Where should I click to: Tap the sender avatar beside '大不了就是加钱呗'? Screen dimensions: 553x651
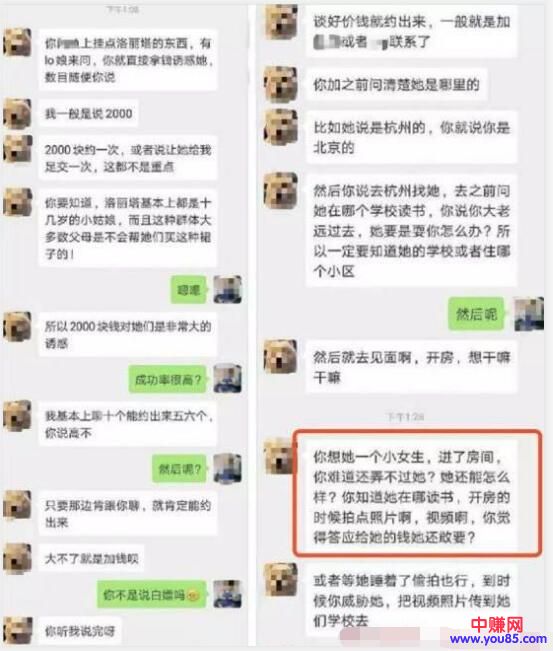pyautogui.click(x=17, y=558)
